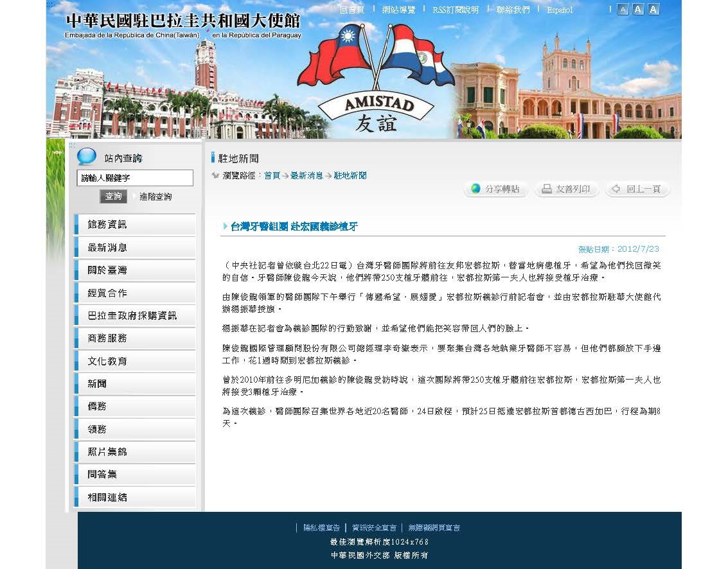Click the 駐地新聞 section heading
This screenshot has height=569, width=728.
238,159
